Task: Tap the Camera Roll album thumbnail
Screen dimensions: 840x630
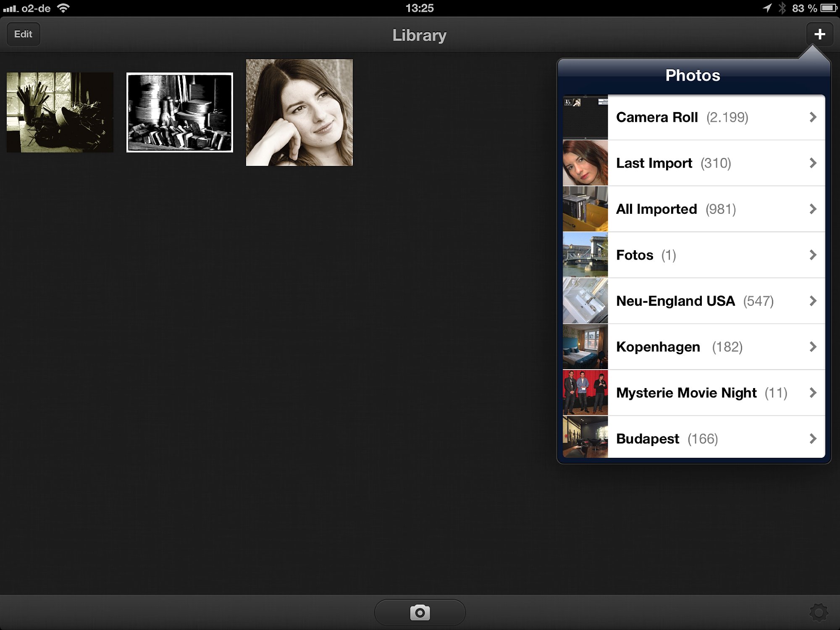Action: point(585,117)
